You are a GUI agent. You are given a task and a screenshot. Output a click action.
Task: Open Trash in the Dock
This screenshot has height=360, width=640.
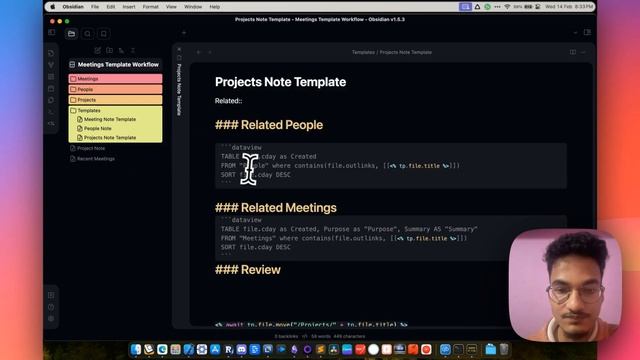504,349
